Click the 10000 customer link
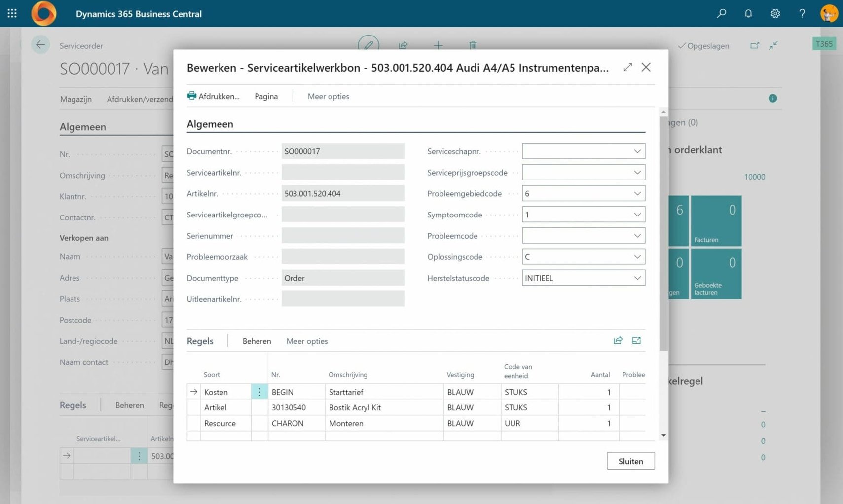843x504 pixels. pos(755,177)
